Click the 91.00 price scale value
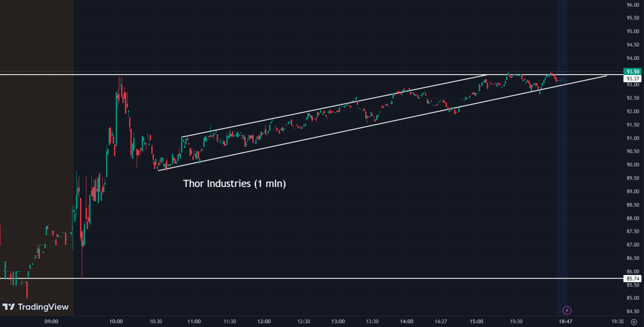Screen dimensions: 644x327 click(x=633, y=138)
